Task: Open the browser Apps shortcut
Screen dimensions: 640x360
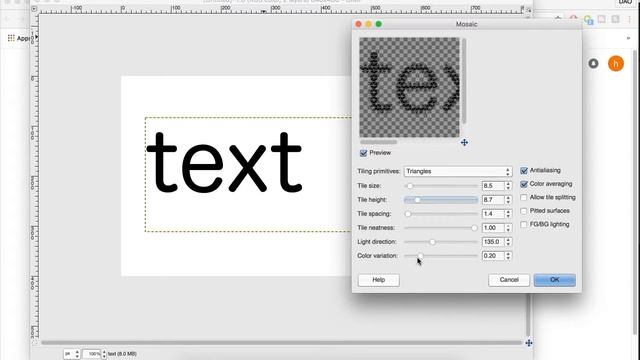Action: click(19, 38)
